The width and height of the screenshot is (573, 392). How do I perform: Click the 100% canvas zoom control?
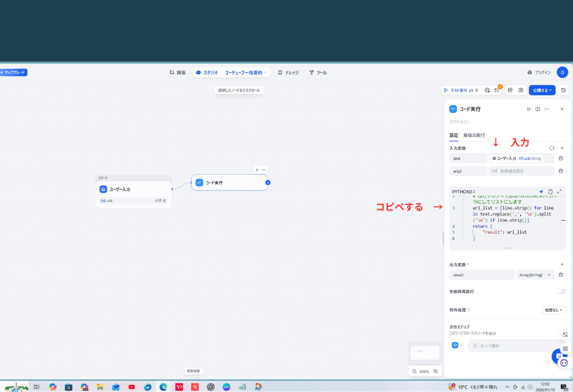pyautogui.click(x=424, y=371)
